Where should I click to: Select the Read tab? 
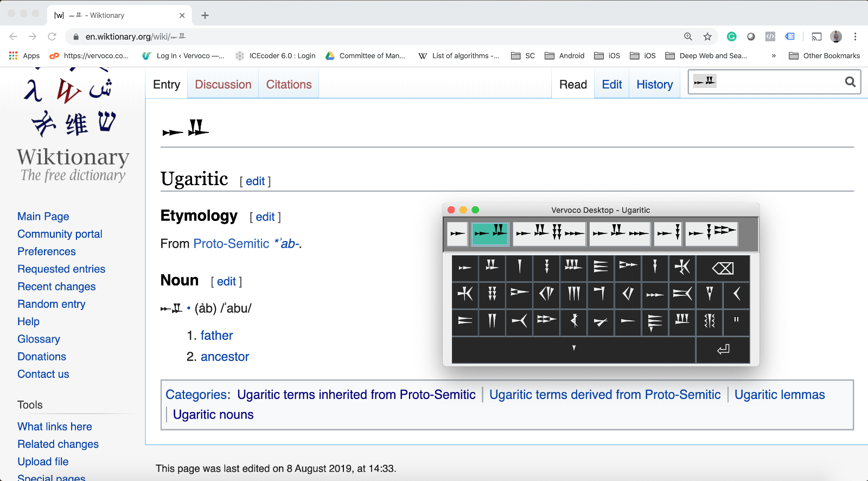(573, 84)
